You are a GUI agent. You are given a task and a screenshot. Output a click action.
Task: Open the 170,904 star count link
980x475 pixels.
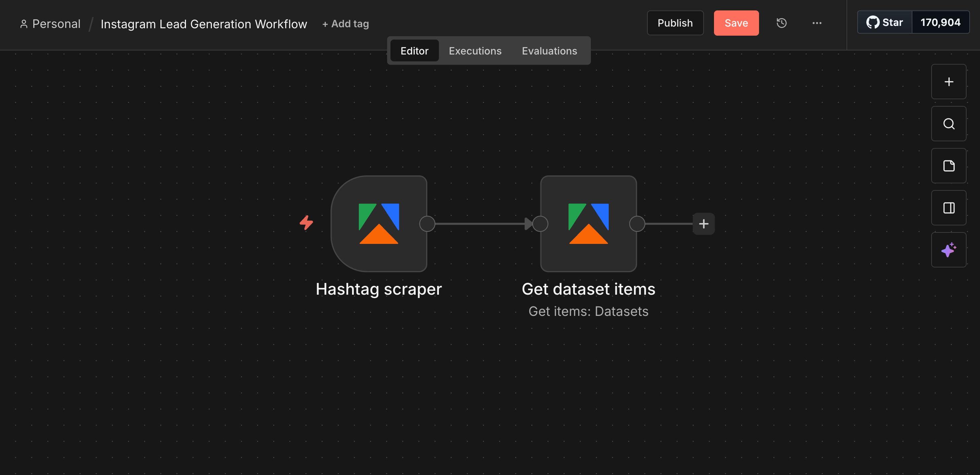click(x=940, y=22)
